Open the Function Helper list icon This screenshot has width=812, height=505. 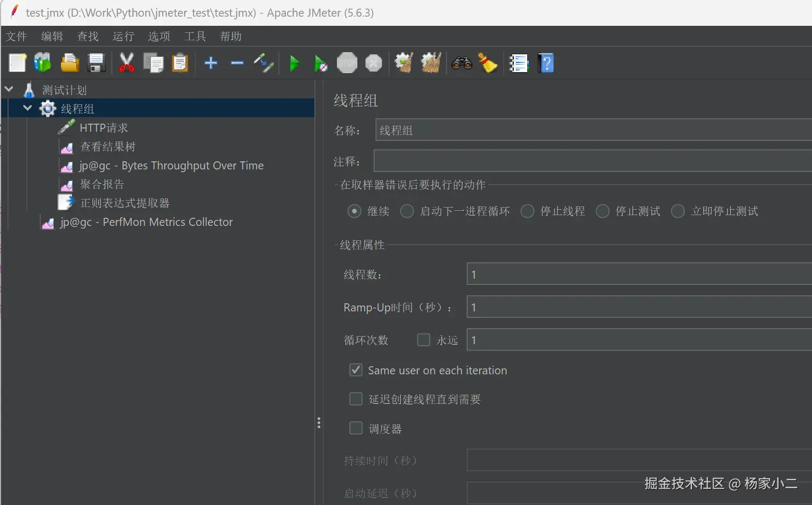click(x=519, y=63)
